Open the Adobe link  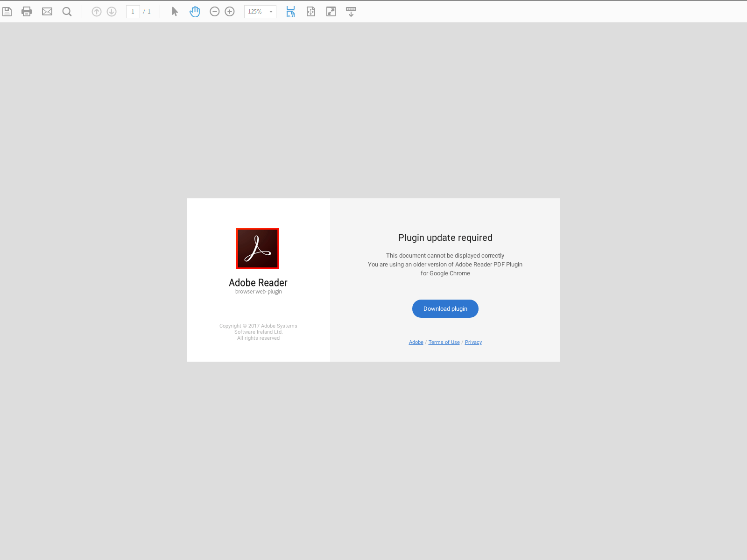[x=416, y=342]
